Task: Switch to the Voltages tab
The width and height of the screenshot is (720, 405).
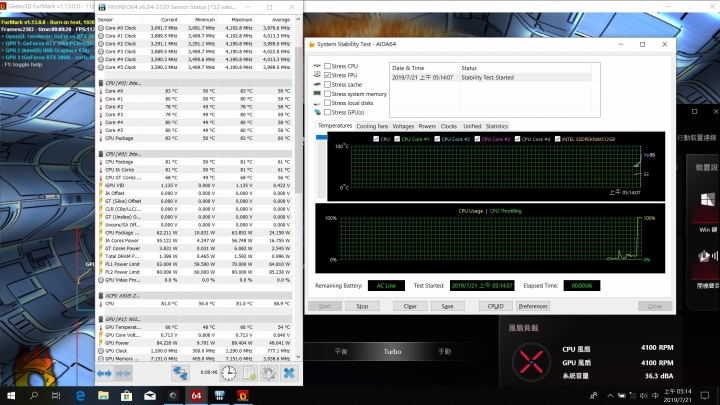Action: pyautogui.click(x=403, y=126)
